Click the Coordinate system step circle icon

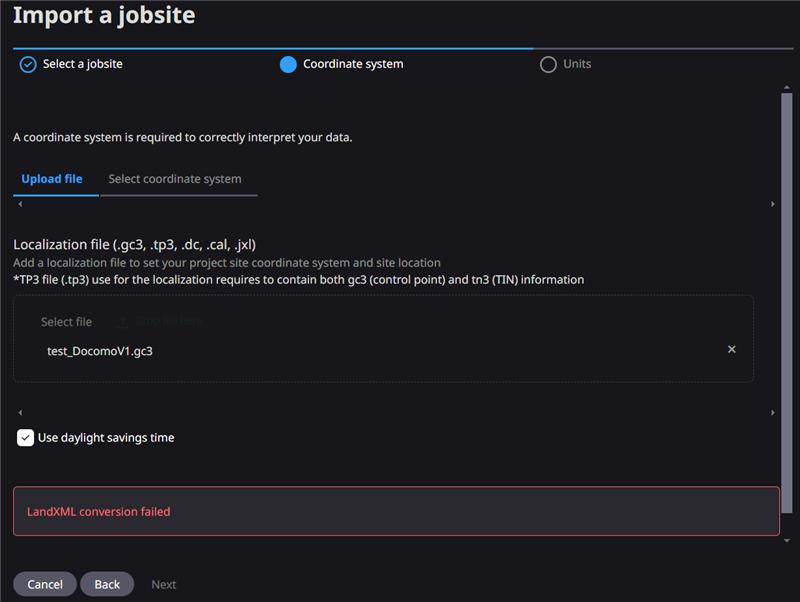point(288,65)
